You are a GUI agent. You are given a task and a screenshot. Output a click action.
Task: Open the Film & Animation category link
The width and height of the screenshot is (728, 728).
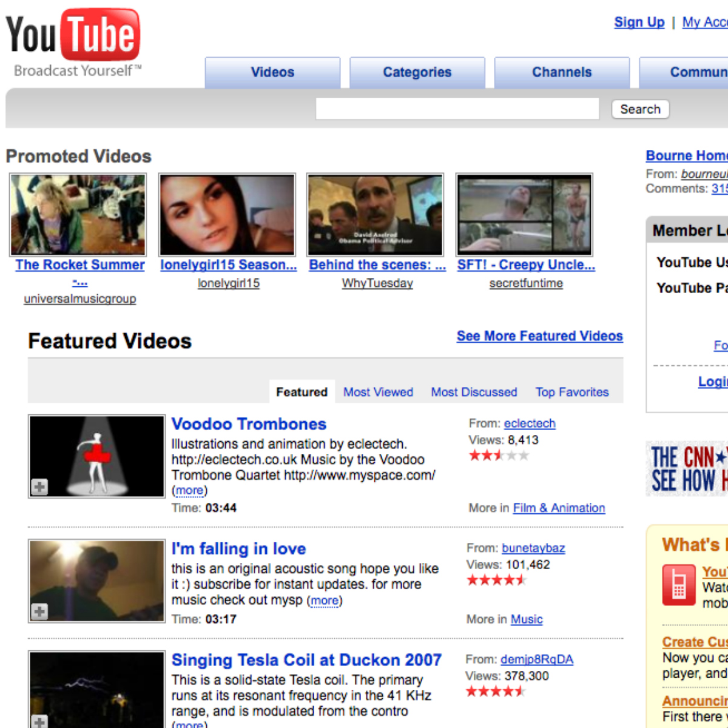559,508
